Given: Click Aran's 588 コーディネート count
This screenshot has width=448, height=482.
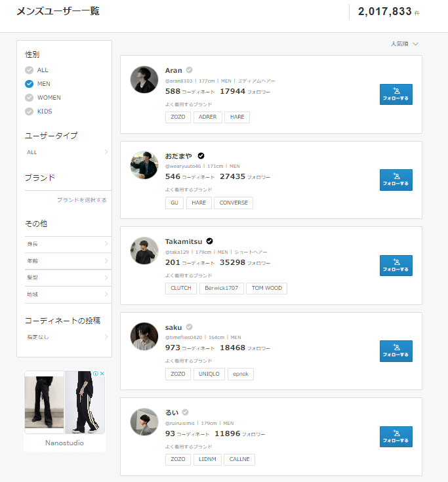Looking at the screenshot, I should [x=190, y=92].
